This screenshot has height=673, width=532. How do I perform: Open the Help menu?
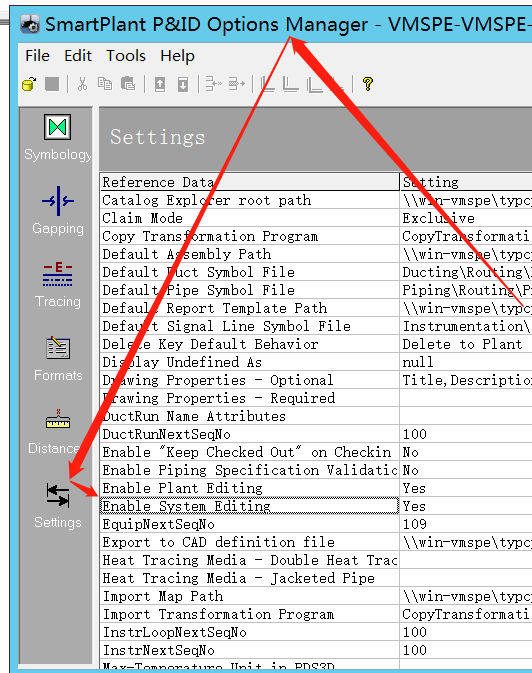[177, 56]
